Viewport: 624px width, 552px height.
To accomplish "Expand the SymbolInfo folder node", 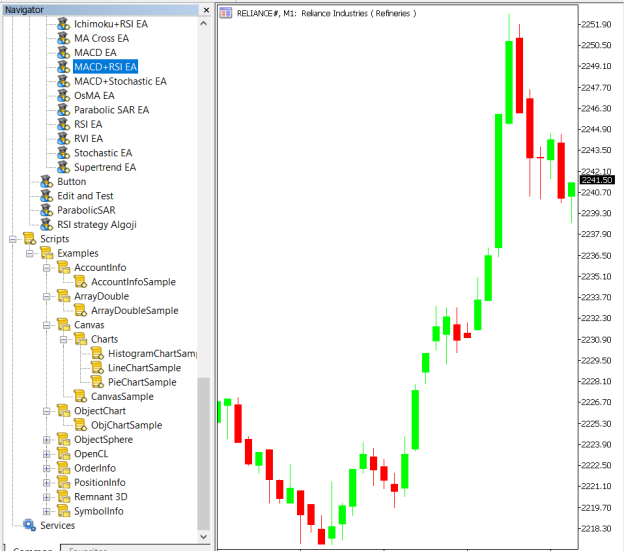I will point(47,511).
